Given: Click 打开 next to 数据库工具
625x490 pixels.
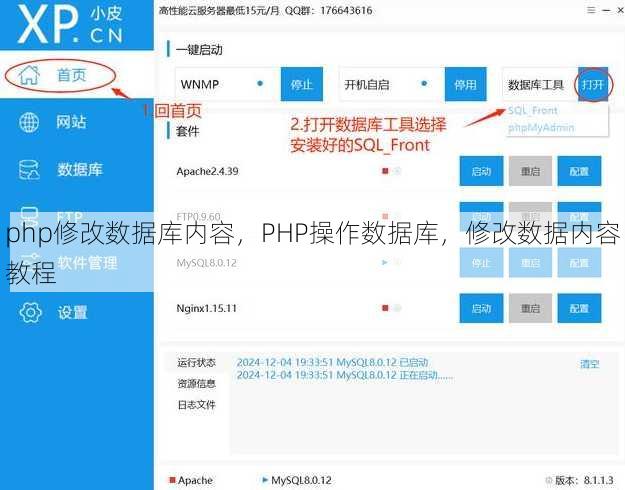Looking at the screenshot, I should 593,84.
